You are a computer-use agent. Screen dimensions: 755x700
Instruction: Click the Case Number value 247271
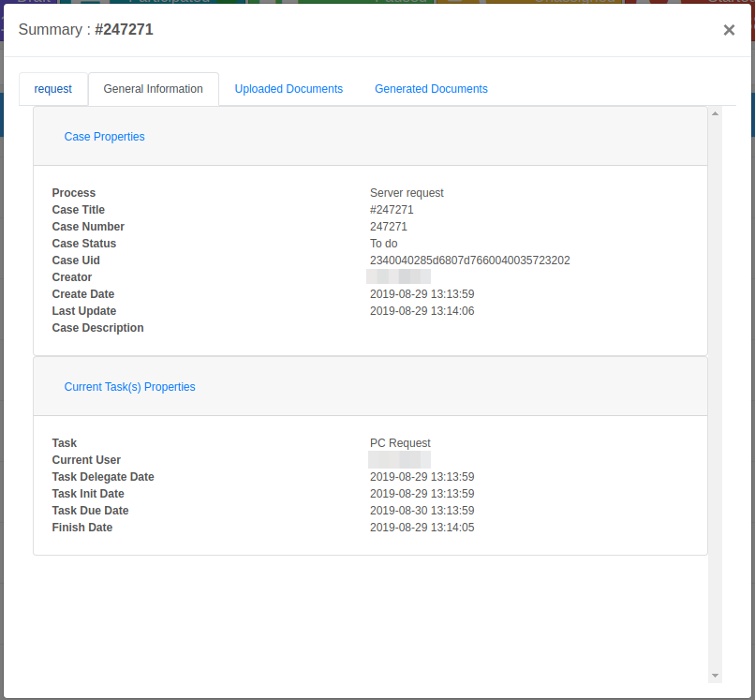tap(388, 227)
